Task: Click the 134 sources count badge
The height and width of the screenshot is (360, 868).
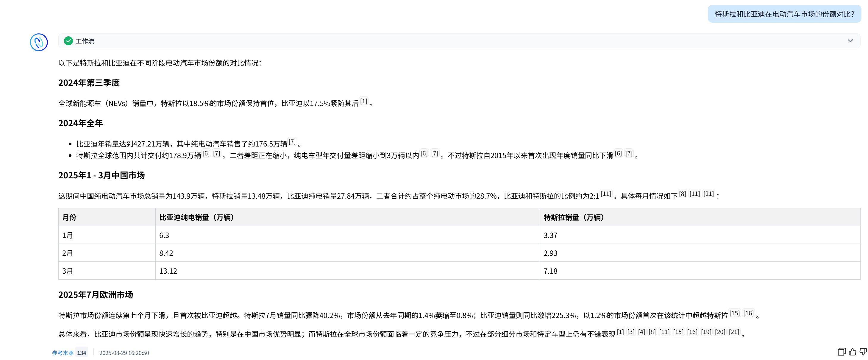Action: [82, 353]
